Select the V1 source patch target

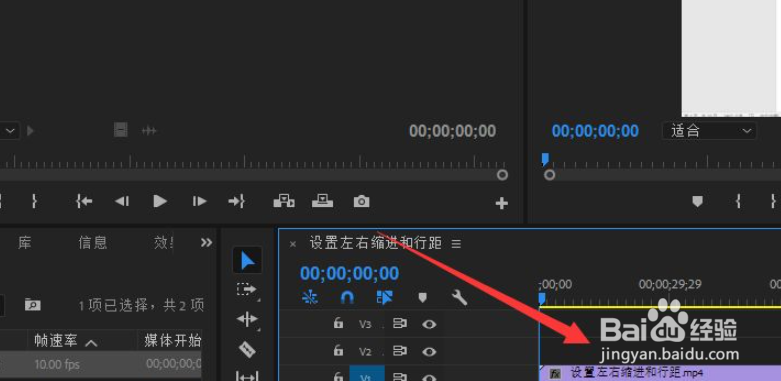coord(367,374)
